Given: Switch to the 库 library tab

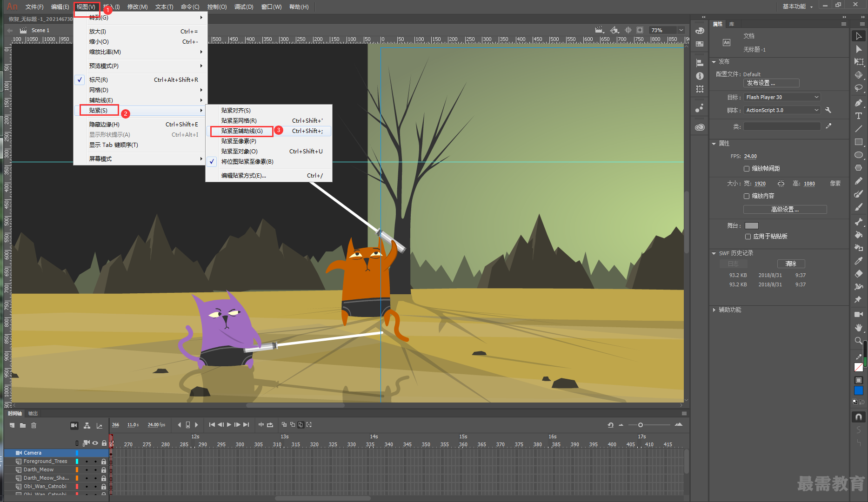Looking at the screenshot, I should [x=732, y=24].
